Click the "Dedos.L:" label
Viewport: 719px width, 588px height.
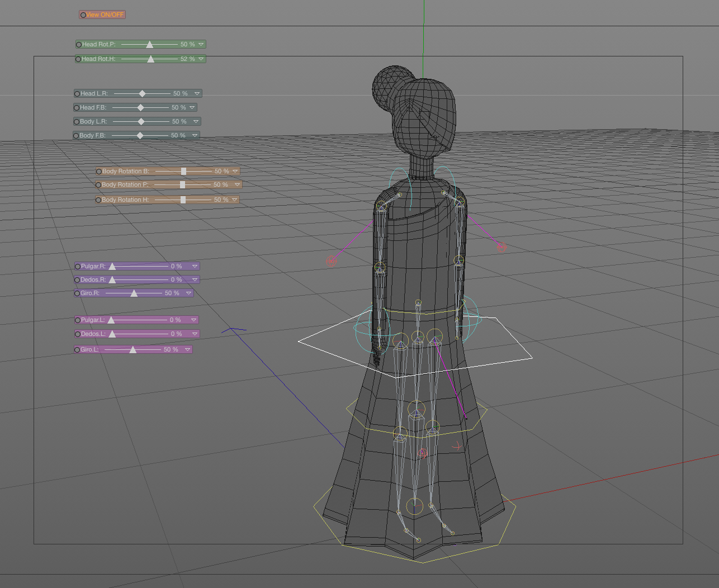point(93,334)
